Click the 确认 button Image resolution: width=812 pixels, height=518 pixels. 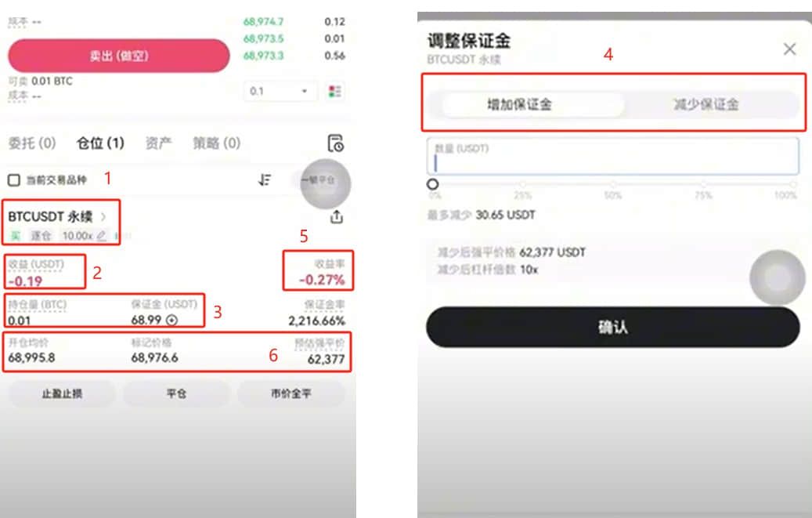[x=612, y=328]
